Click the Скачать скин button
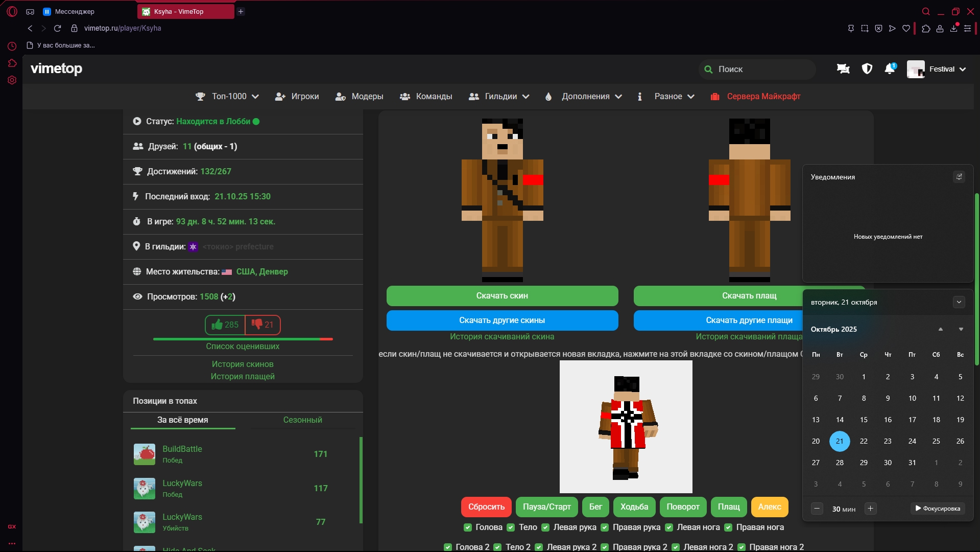This screenshot has width=980, height=552. click(x=502, y=296)
